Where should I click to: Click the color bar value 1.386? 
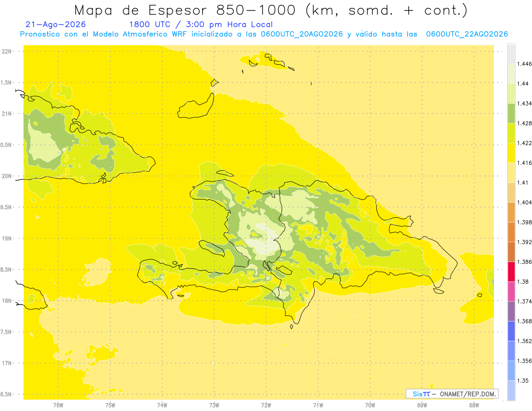(524, 262)
